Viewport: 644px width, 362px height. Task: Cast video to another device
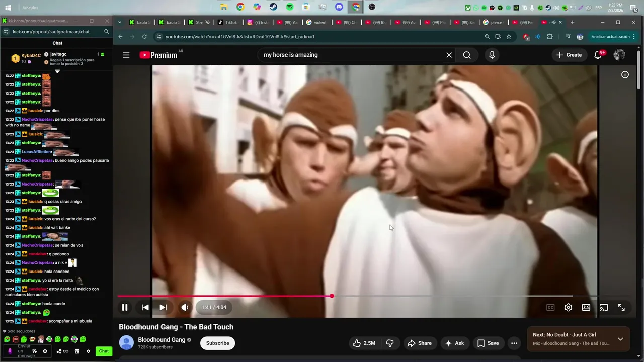pyautogui.click(x=604, y=307)
